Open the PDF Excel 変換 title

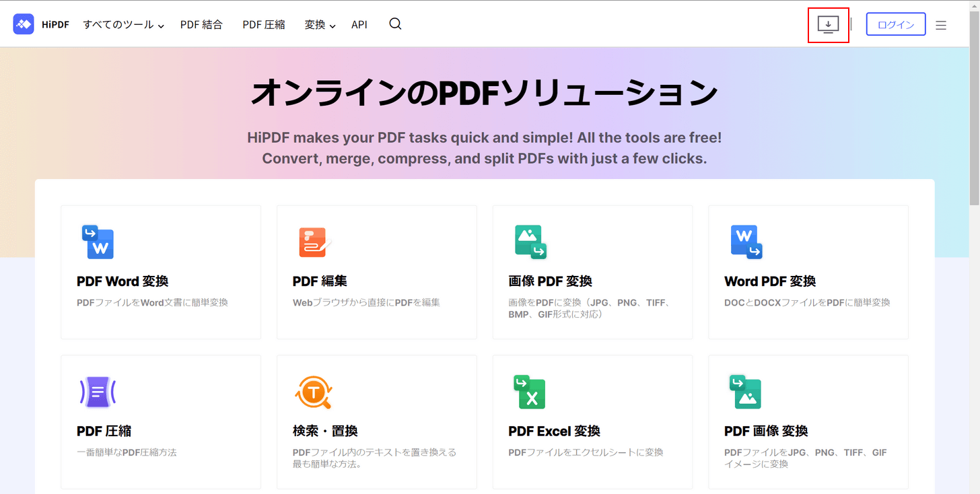click(554, 431)
